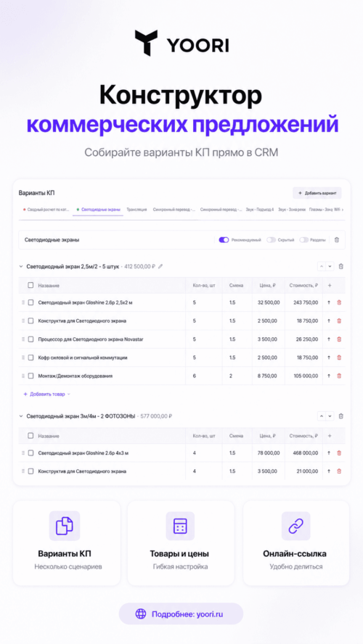The width and height of the screenshot is (363, 644).
Task: Open the Подробнее: yoori.ru link
Action: [x=181, y=614]
